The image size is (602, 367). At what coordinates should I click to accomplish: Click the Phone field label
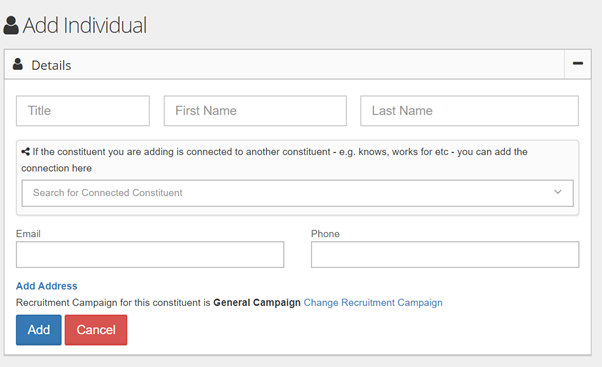tap(325, 234)
